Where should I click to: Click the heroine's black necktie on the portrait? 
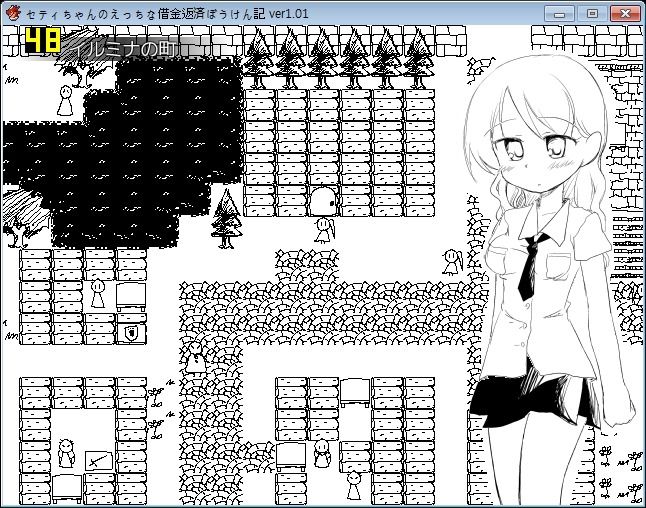[531, 267]
